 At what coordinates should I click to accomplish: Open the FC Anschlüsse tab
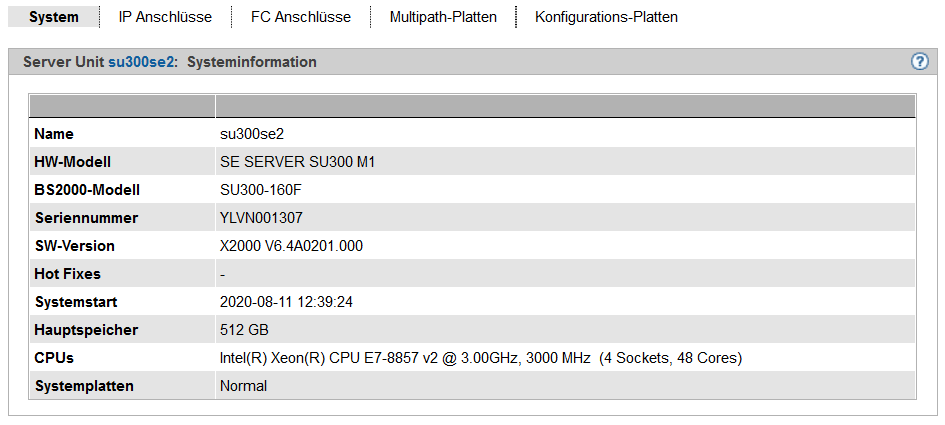(x=301, y=17)
